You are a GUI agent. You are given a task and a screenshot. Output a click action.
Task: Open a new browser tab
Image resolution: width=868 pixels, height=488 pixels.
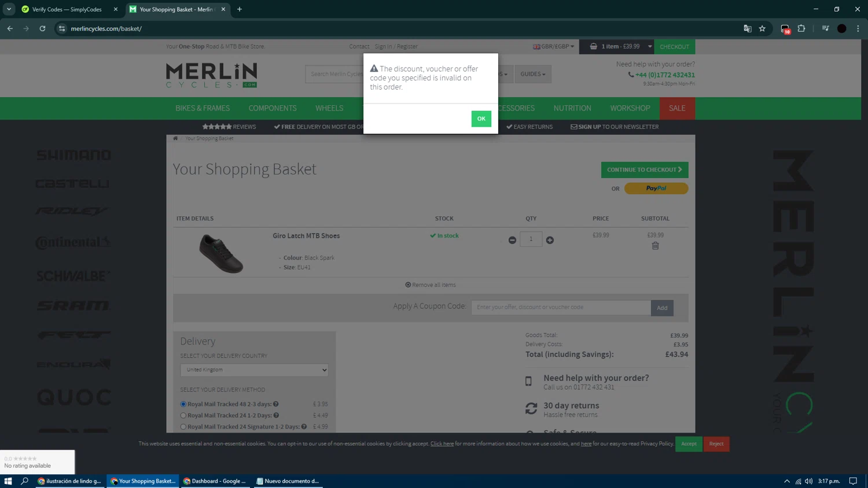(x=240, y=9)
